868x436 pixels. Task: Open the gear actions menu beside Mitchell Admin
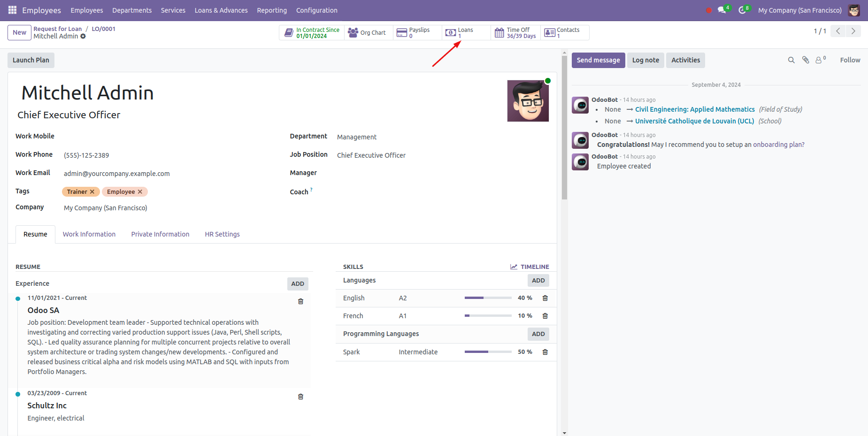(x=83, y=36)
